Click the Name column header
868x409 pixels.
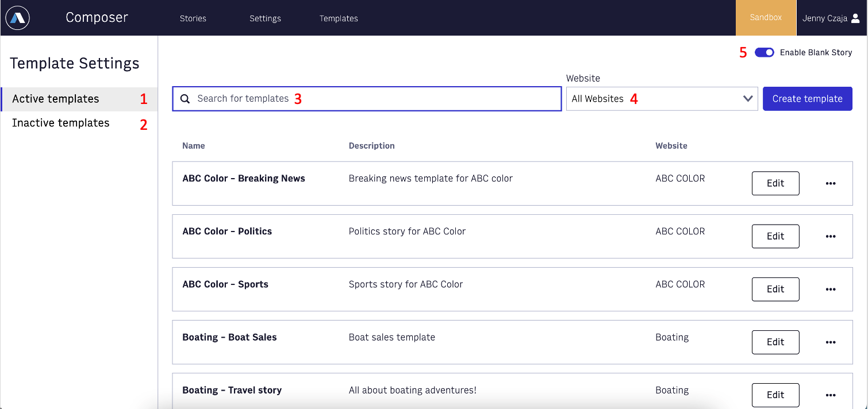click(194, 146)
